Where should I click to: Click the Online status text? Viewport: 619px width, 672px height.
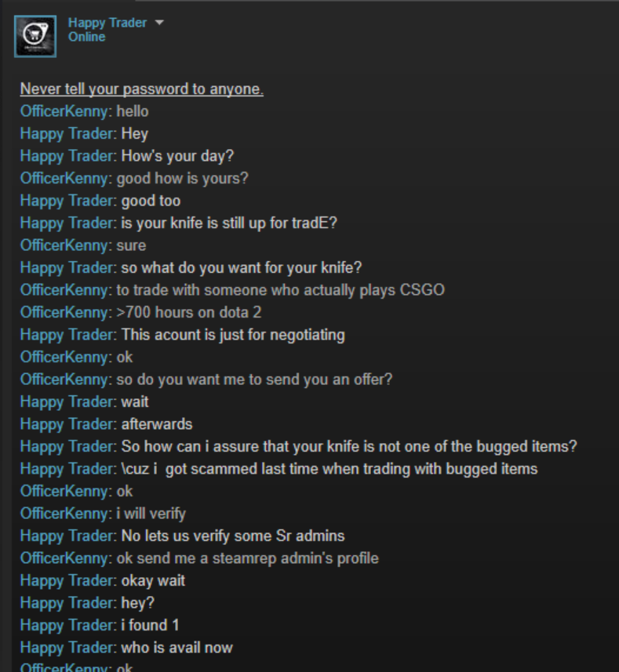[x=86, y=37]
